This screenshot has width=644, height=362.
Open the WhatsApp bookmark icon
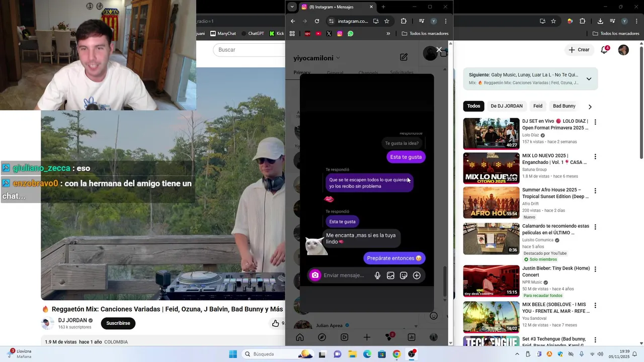pyautogui.click(x=351, y=34)
